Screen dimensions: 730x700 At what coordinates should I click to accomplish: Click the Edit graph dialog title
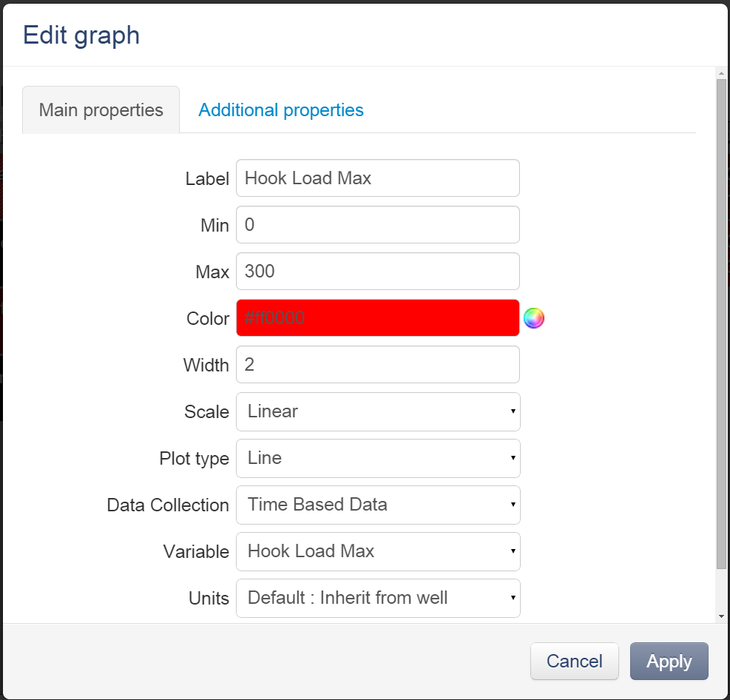point(81,35)
